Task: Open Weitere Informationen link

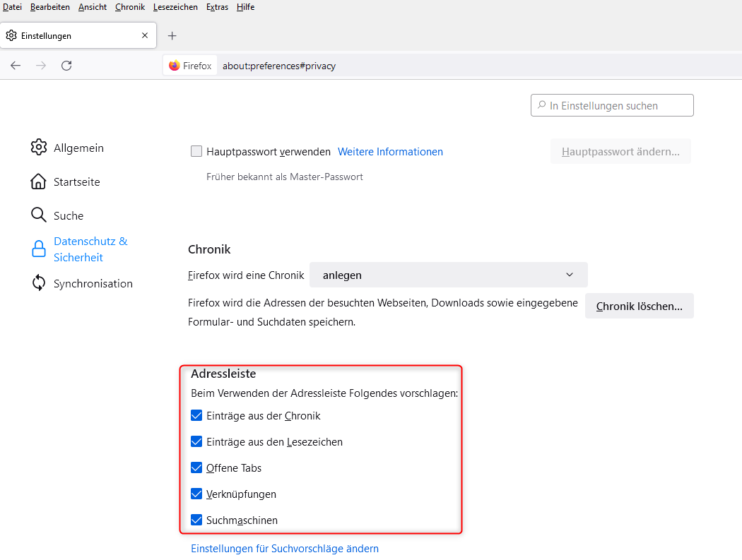Action: click(x=390, y=151)
